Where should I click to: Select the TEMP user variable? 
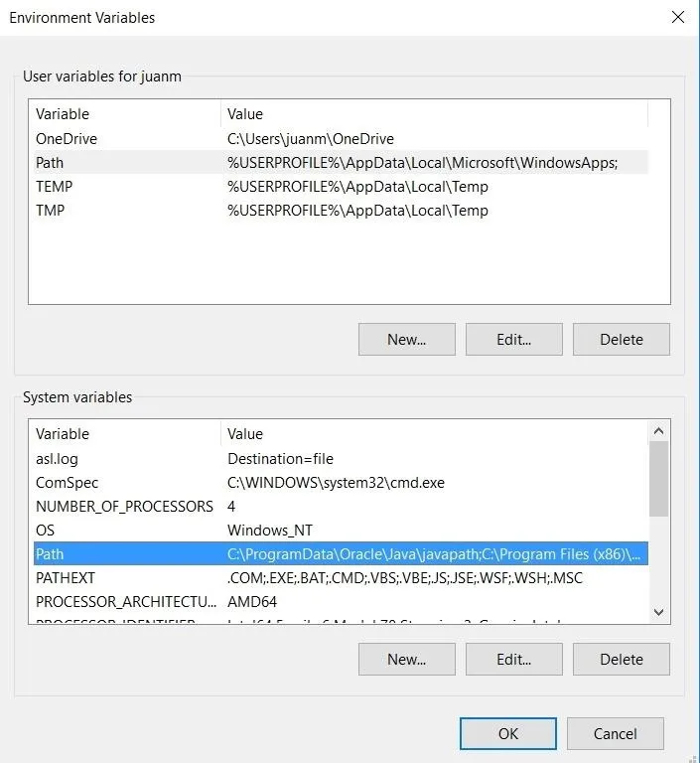point(341,187)
